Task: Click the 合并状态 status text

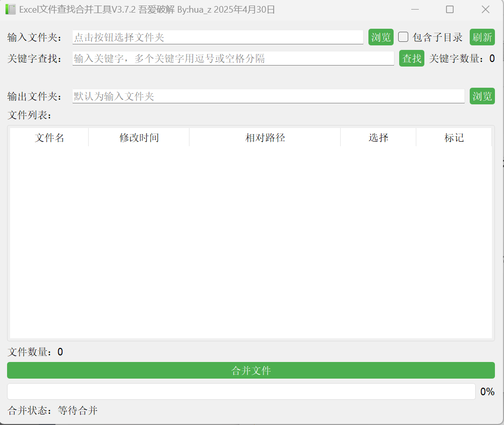Action: click(x=52, y=410)
